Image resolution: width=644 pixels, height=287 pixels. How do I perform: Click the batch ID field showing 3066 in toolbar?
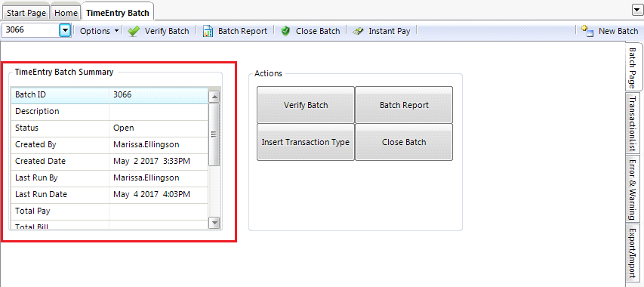(31, 31)
